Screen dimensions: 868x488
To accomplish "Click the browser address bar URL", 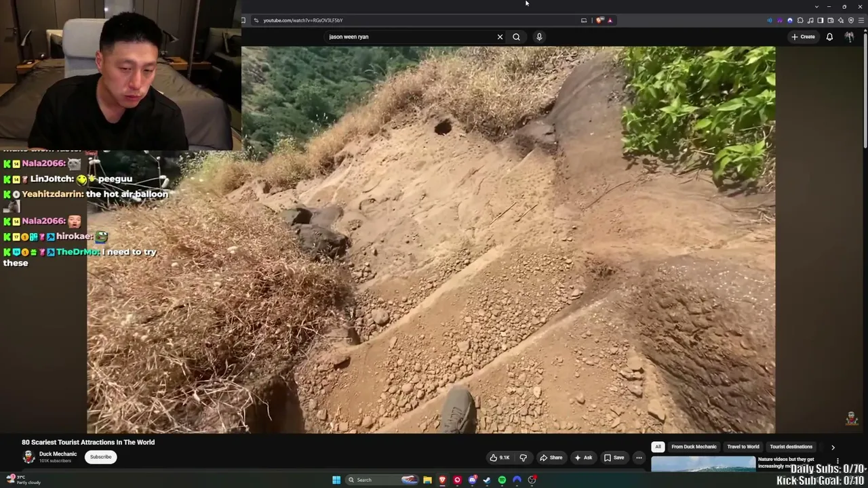I will (x=303, y=20).
